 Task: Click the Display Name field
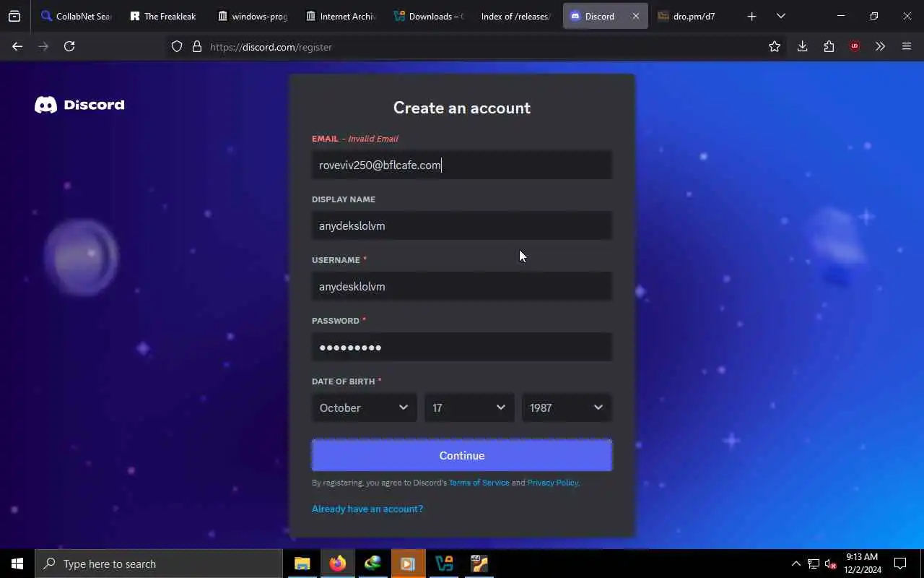tap(462, 225)
